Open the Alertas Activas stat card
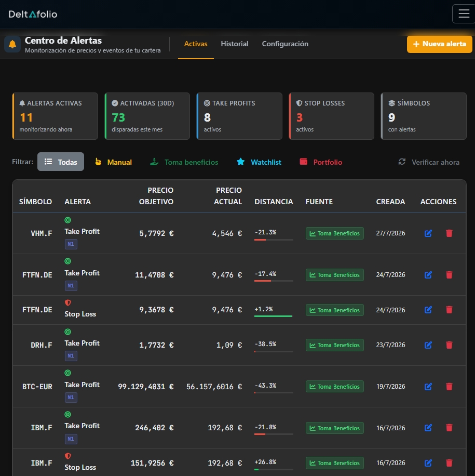The height and width of the screenshot is (476, 475). tap(55, 116)
